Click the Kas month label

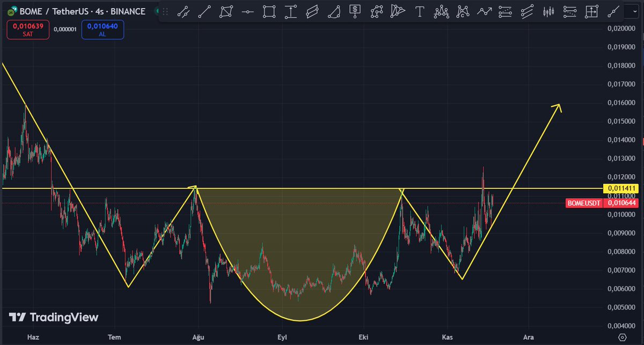(447, 337)
